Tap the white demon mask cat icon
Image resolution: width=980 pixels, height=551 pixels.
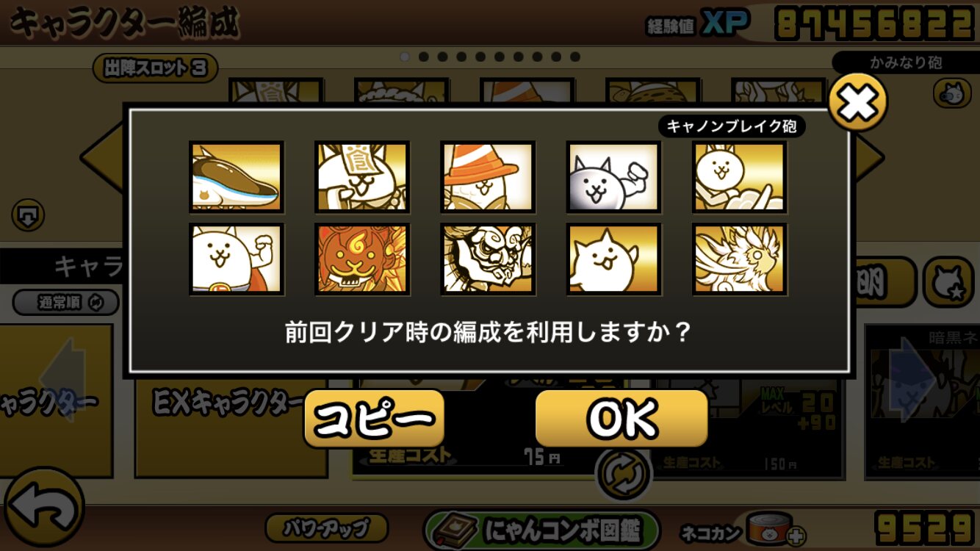pyautogui.click(x=488, y=259)
